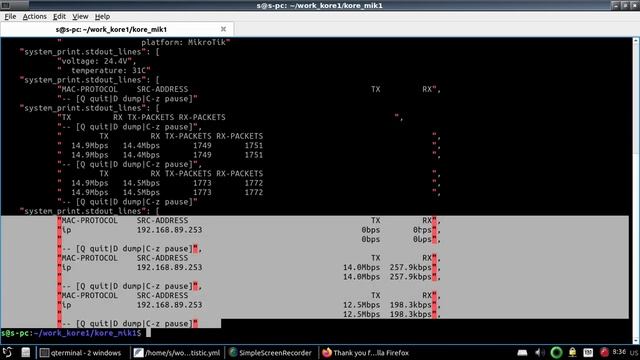Click the text "platform: MikroTik"
640x360 pixels.
click(x=185, y=42)
